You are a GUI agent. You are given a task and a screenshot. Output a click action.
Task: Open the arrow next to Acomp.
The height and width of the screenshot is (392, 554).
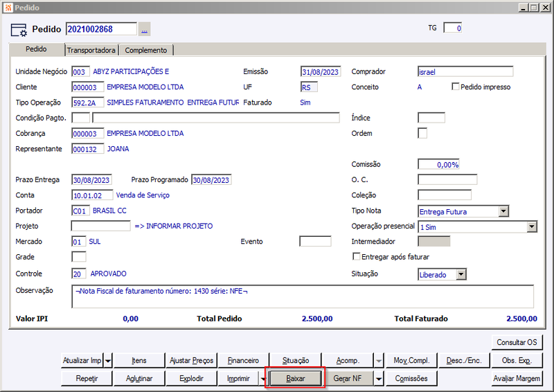tap(379, 361)
